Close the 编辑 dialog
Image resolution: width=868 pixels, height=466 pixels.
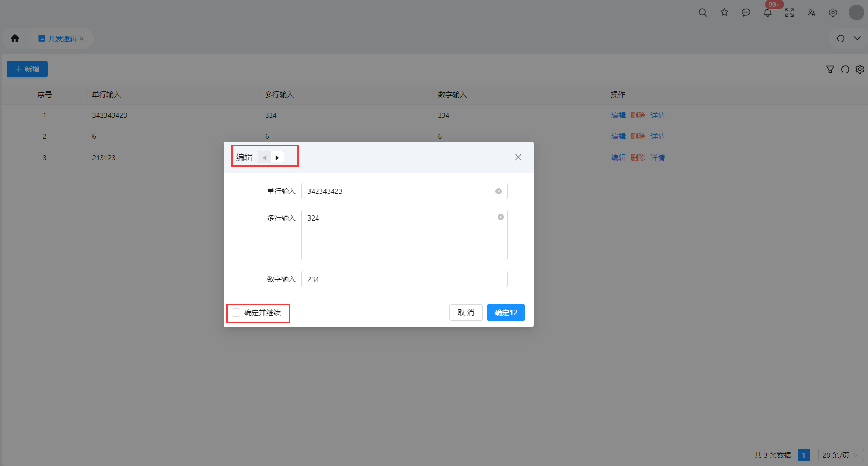click(518, 157)
